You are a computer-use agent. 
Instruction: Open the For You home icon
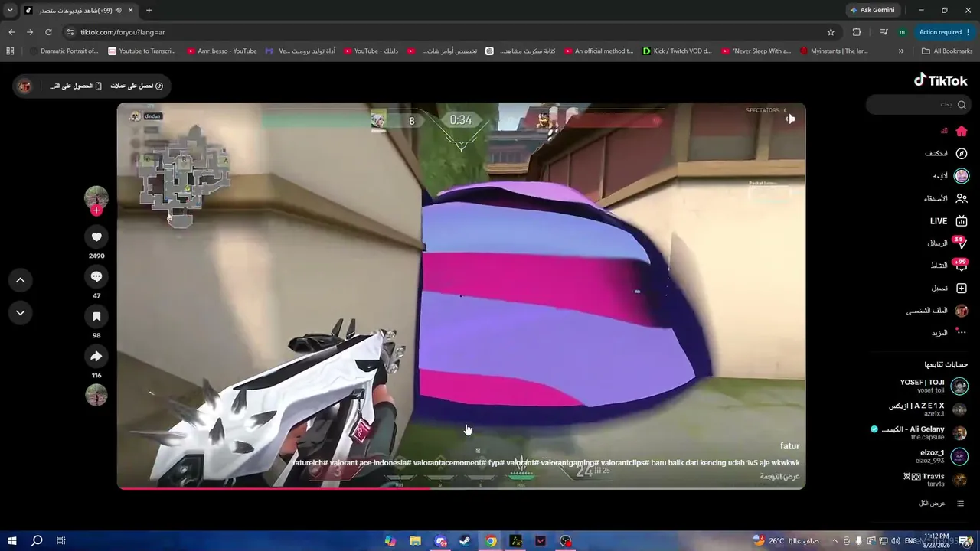tap(962, 131)
